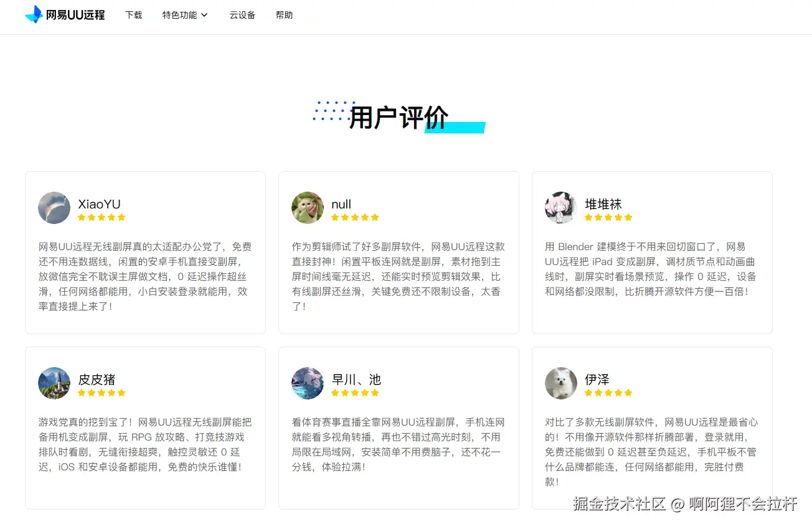Expand the 特色功能 dropdown menu
812x527 pixels.
point(185,15)
